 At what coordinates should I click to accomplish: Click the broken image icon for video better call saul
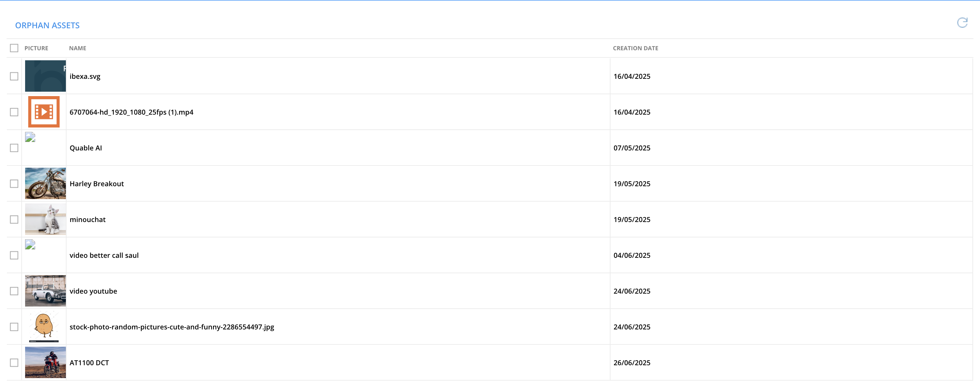click(30, 245)
